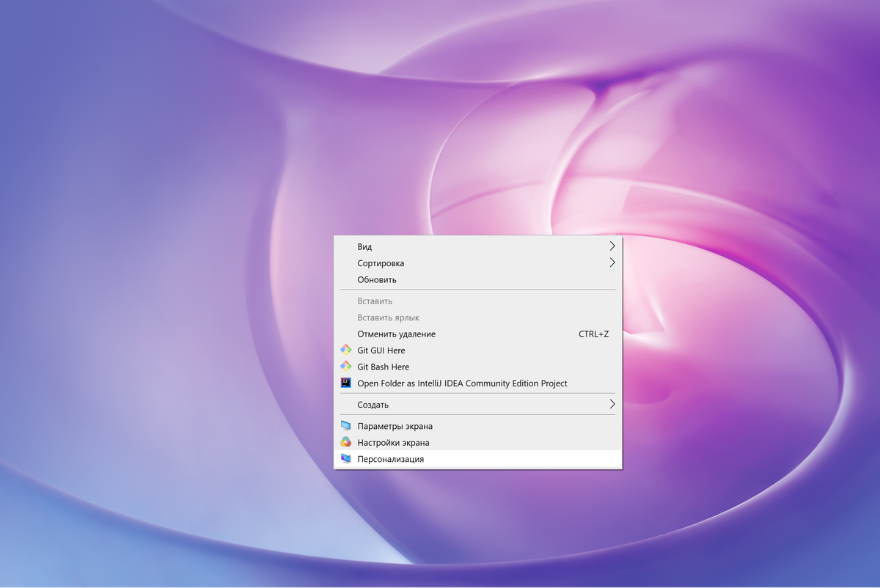Click the disabled Вставить entry
880x588 pixels.
coord(478,301)
